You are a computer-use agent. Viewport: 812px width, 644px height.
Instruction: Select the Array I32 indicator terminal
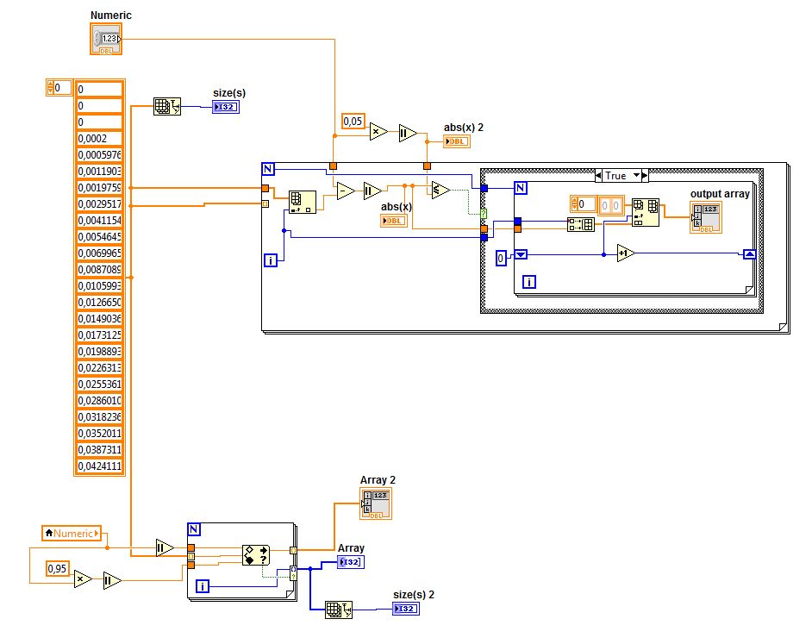pyautogui.click(x=351, y=561)
